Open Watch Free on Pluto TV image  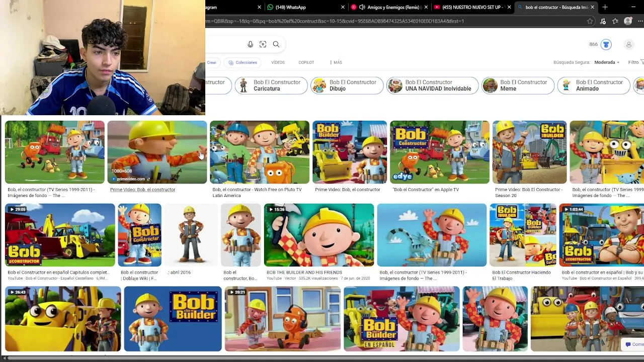tap(259, 152)
